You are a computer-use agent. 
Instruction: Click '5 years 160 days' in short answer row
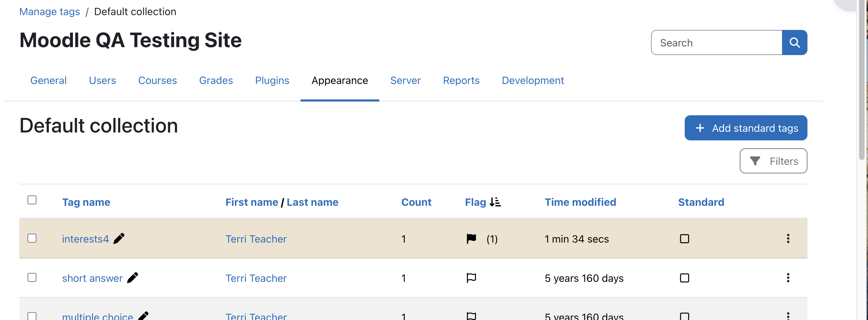pyautogui.click(x=584, y=278)
